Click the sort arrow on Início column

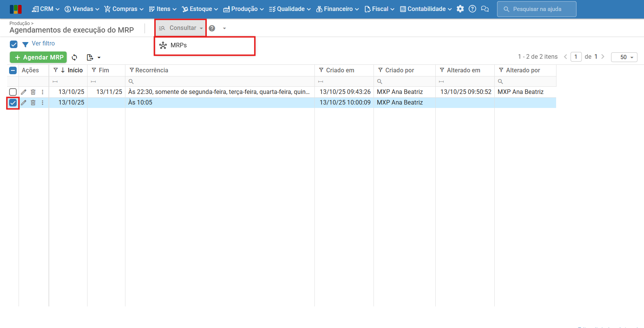coord(63,70)
